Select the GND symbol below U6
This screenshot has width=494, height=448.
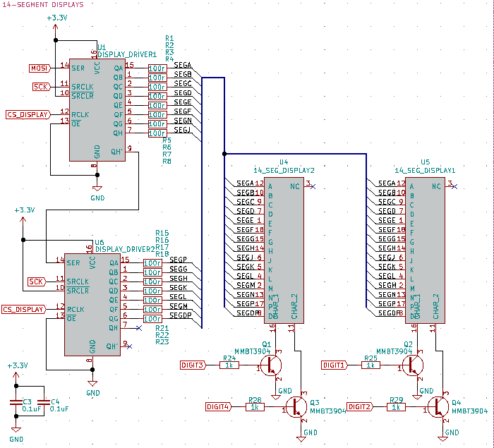pyautogui.click(x=92, y=388)
